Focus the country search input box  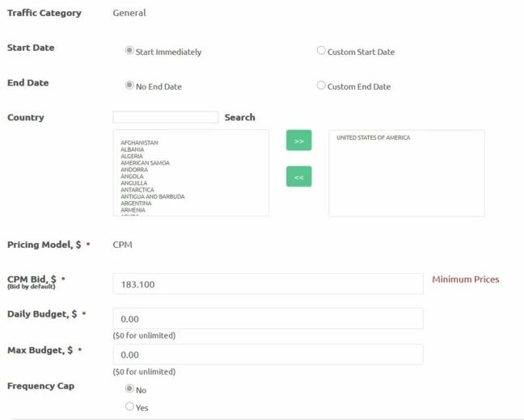tap(166, 117)
